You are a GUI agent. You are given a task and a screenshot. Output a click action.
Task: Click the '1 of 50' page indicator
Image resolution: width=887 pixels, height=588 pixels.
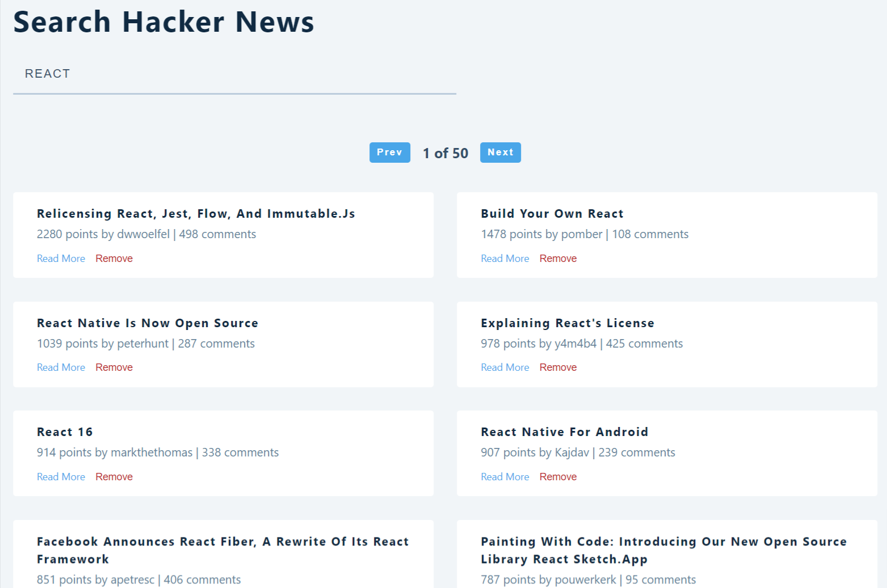coord(445,153)
